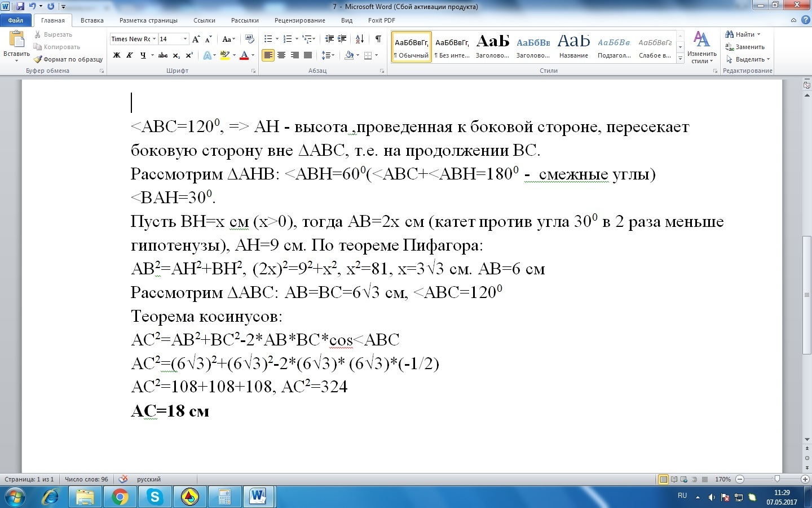Open the Times New Roman font dropdown
The height and width of the screenshot is (508, 812).
pos(154,39)
